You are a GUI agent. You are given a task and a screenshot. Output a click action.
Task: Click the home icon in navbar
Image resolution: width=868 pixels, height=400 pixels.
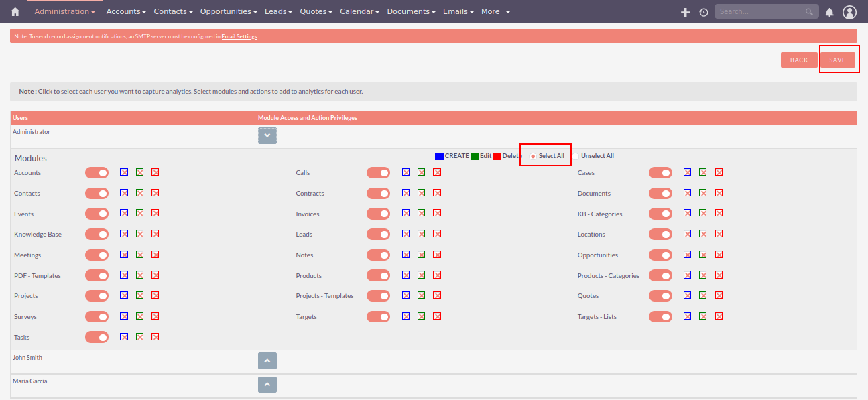pyautogui.click(x=15, y=12)
